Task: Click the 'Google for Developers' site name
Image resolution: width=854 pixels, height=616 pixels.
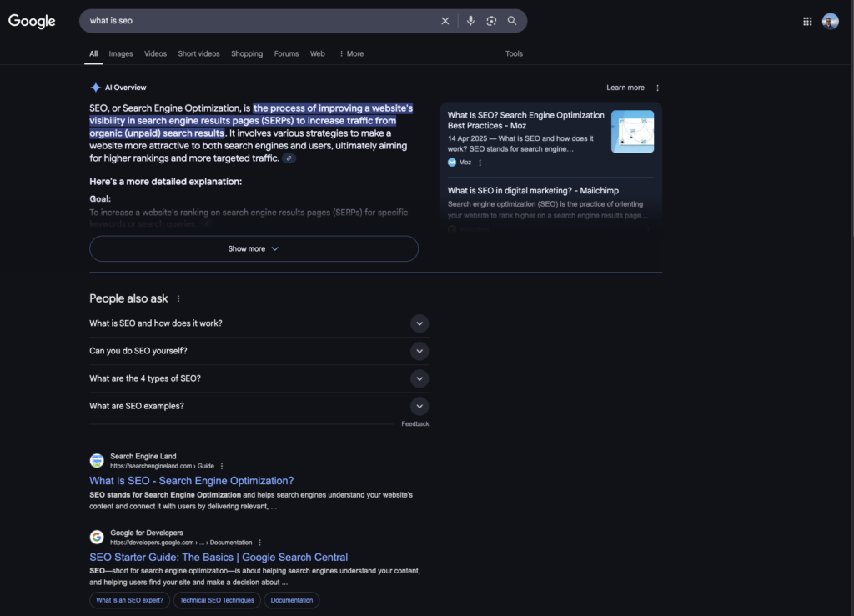Action: pos(147,533)
